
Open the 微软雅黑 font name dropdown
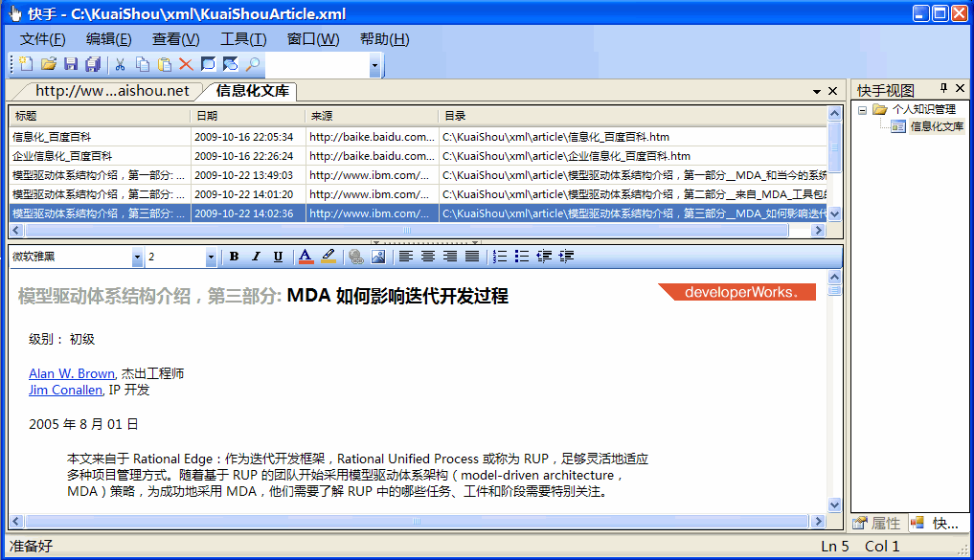click(x=137, y=258)
